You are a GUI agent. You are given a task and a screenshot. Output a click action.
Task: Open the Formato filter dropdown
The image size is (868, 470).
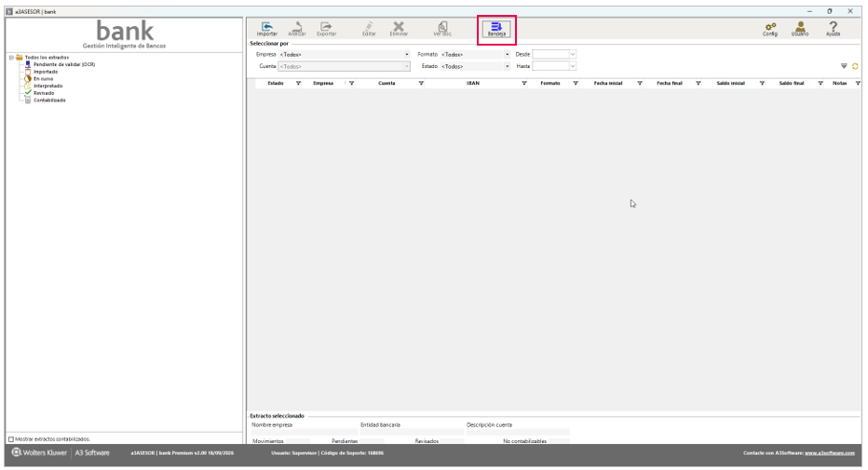[x=507, y=55]
